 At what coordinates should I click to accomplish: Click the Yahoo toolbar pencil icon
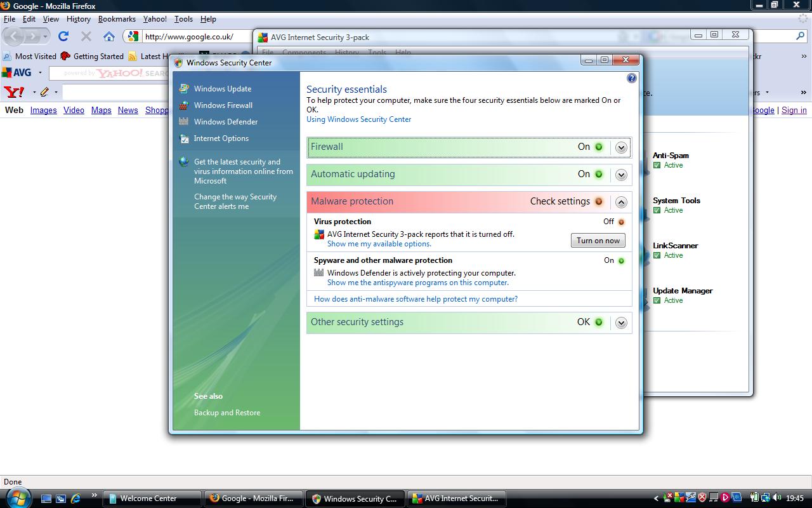(x=44, y=92)
